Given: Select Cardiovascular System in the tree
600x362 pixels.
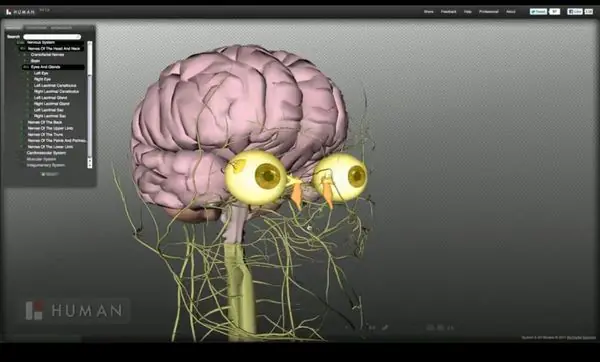Looking at the screenshot, I should [x=46, y=153].
